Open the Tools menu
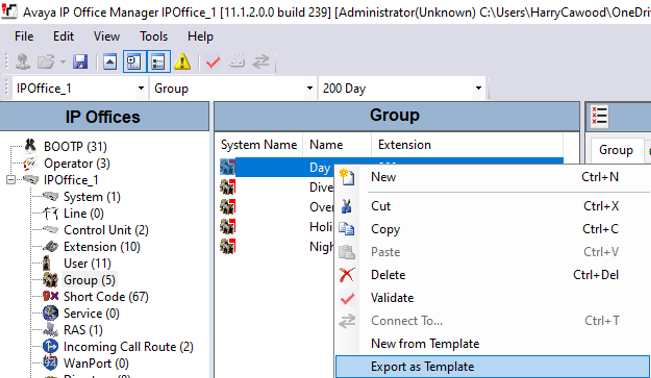The image size is (651, 378). pyautogui.click(x=153, y=37)
